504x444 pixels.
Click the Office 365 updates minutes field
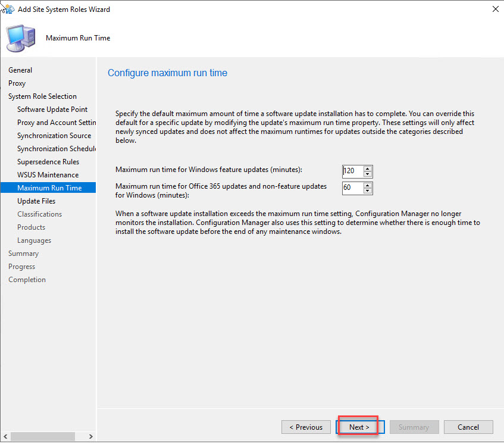click(352, 188)
